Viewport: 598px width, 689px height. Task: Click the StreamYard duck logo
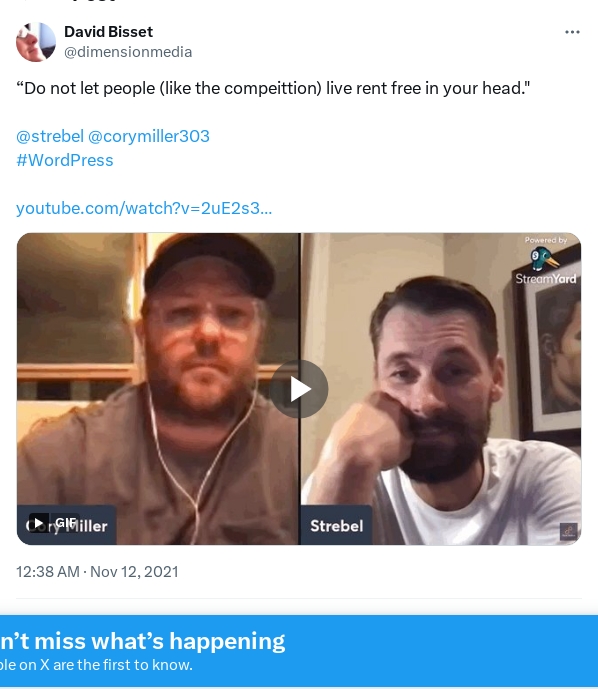click(544, 258)
